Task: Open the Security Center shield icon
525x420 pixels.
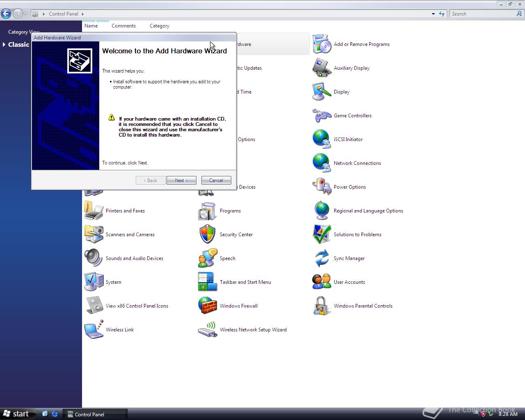Action: [x=208, y=235]
